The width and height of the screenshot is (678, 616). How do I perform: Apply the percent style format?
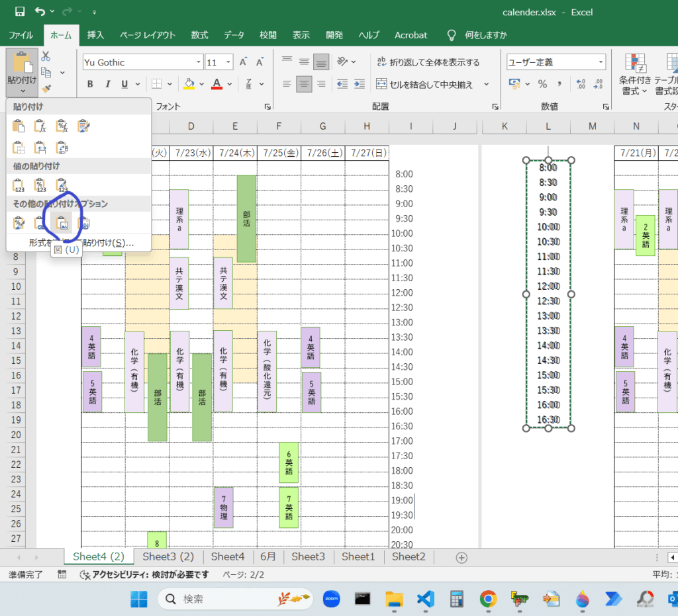pos(542,84)
